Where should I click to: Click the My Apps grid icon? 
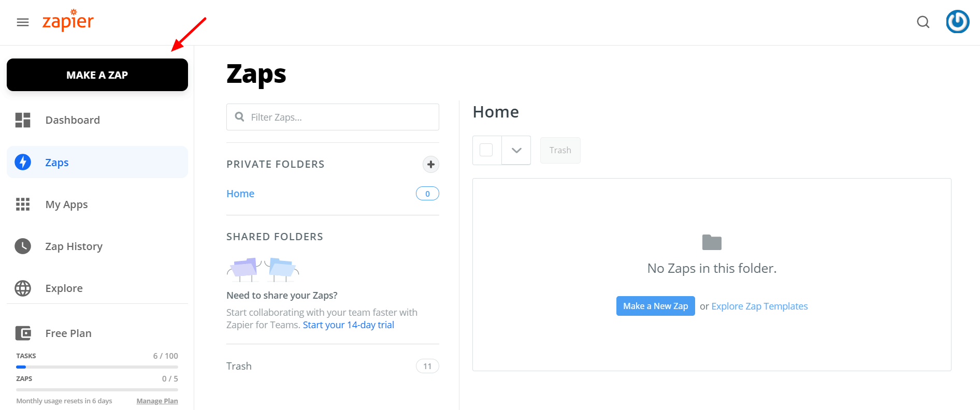pyautogui.click(x=23, y=204)
